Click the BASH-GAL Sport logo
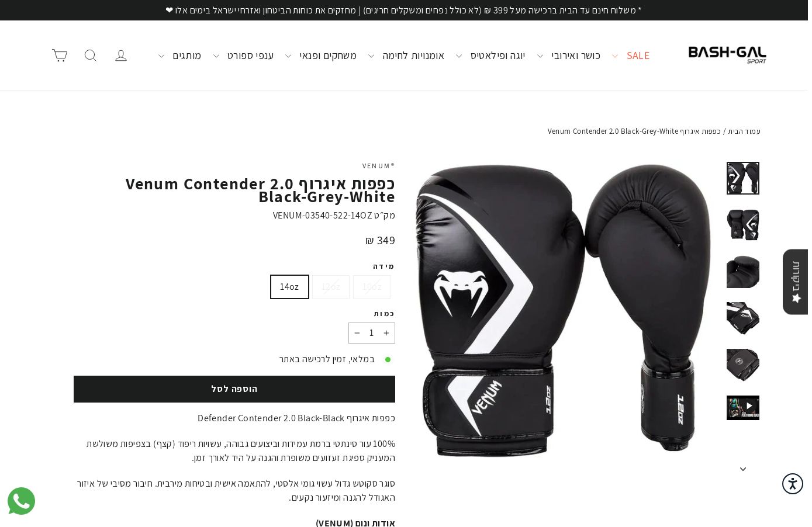The image size is (812, 527). tap(727, 55)
